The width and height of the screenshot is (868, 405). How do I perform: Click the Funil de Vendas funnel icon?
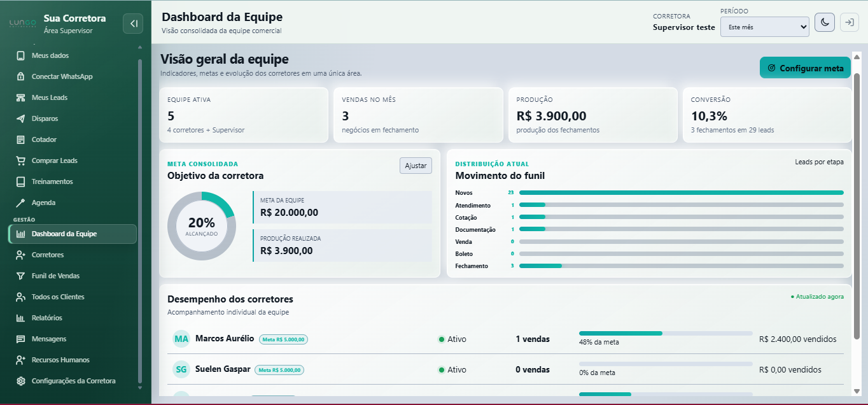[20, 276]
